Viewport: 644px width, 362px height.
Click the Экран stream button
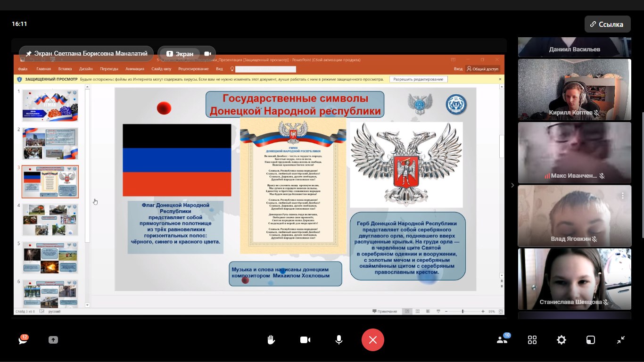click(x=180, y=54)
